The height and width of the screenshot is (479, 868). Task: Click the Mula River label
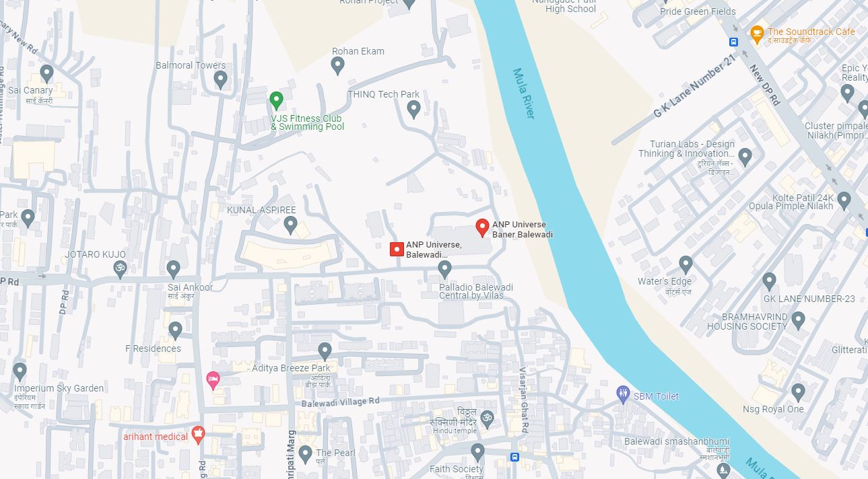(523, 94)
